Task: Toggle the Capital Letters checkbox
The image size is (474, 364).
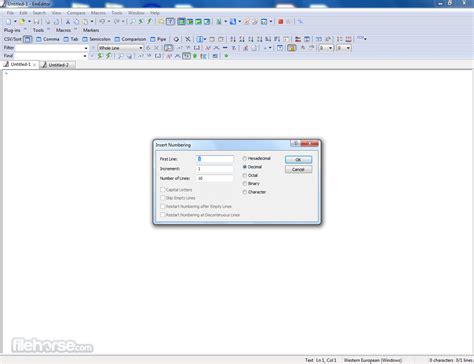Action: pyautogui.click(x=163, y=190)
